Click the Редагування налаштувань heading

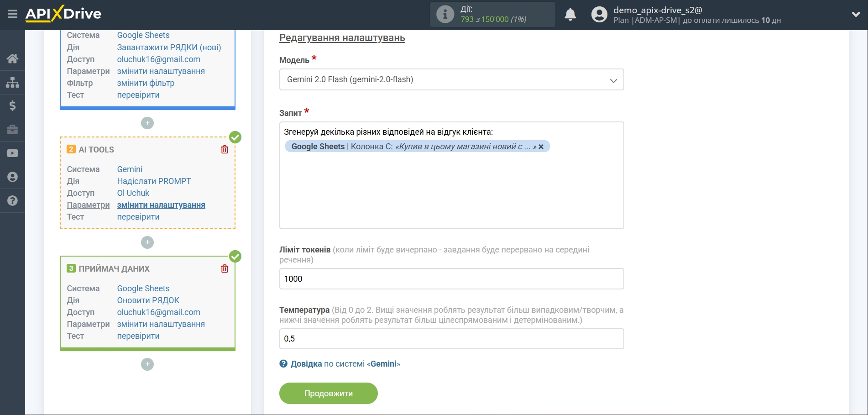[342, 38]
